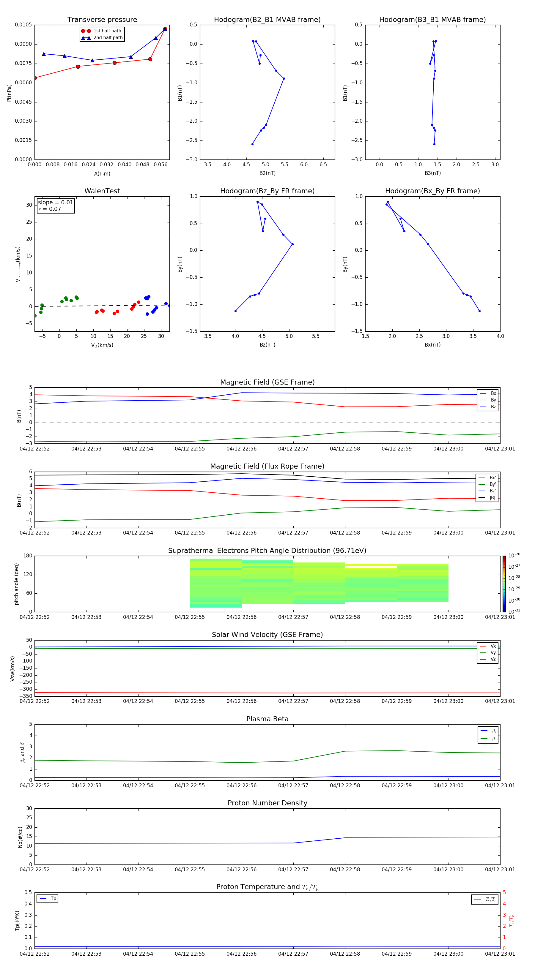The height and width of the screenshot is (980, 535).
Task: Click the '180' tick on pitch angle axis
Action: click(28, 556)
